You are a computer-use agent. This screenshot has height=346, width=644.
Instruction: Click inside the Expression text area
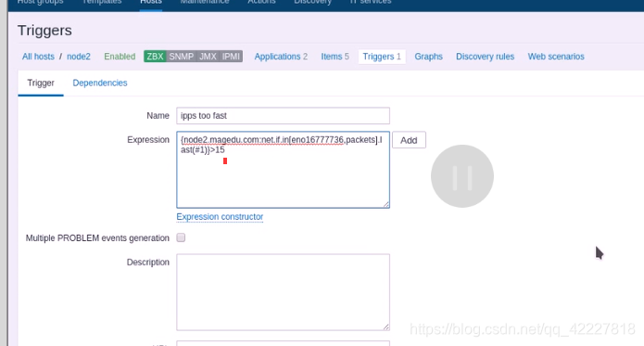pyautogui.click(x=283, y=170)
